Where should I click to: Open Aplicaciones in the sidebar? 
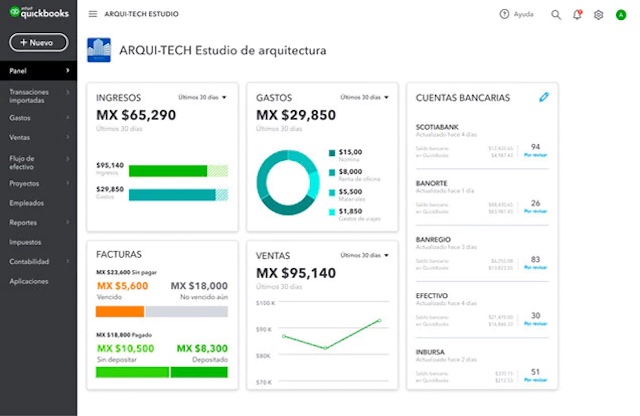pos(29,281)
